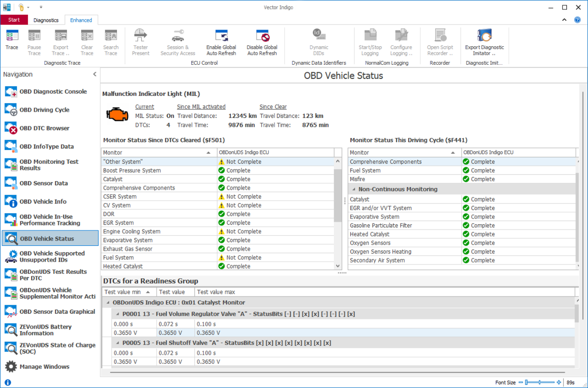Increase font size with plus button
This screenshot has width=588, height=388.
click(x=559, y=382)
